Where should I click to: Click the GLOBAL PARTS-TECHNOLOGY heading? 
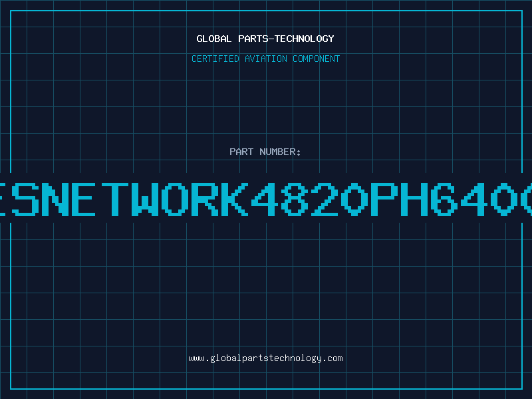pos(265,39)
